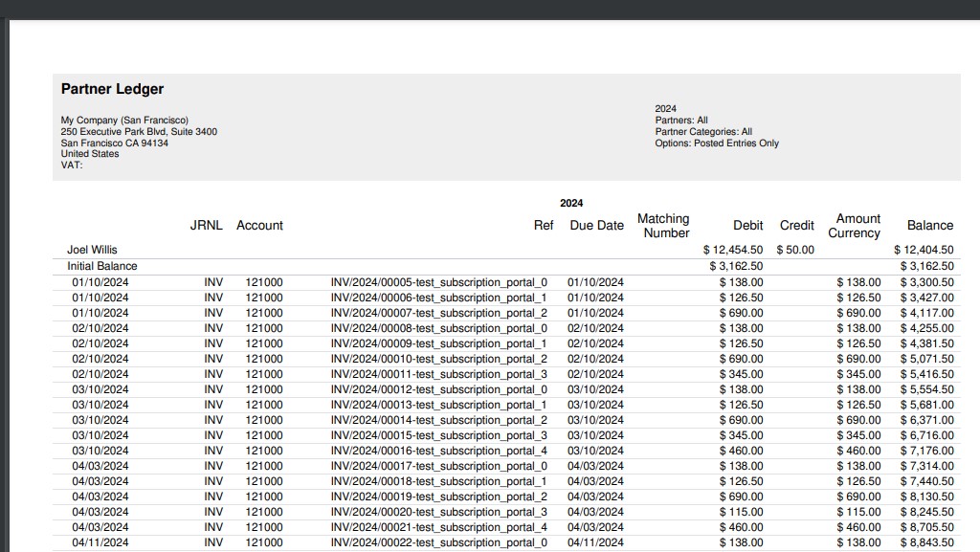The width and height of the screenshot is (980, 552).
Task: Click balance value $ 4,255.00
Action: pos(926,328)
